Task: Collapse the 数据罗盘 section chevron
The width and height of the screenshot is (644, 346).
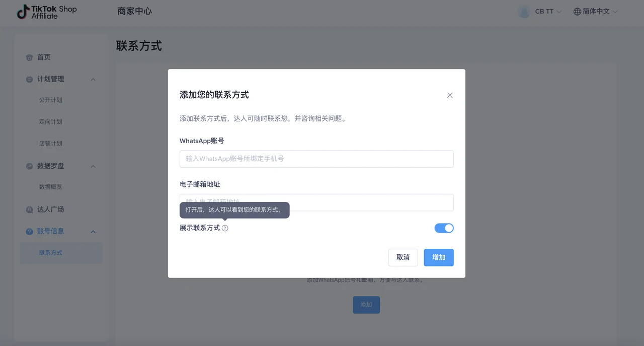Action: click(x=93, y=166)
